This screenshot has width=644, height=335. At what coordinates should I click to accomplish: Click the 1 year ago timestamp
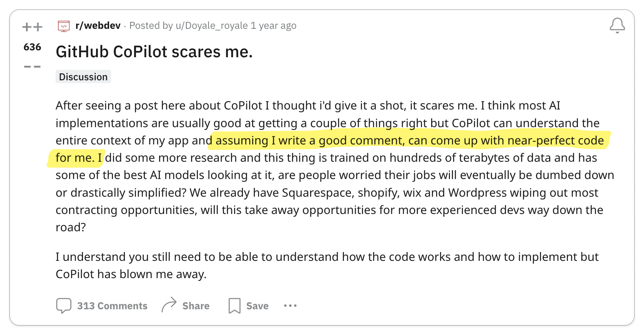(274, 26)
